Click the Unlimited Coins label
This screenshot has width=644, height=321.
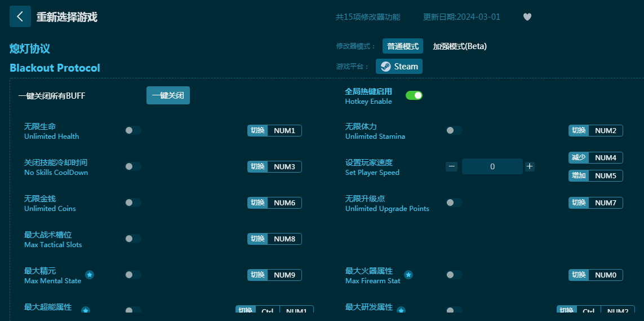(50, 209)
